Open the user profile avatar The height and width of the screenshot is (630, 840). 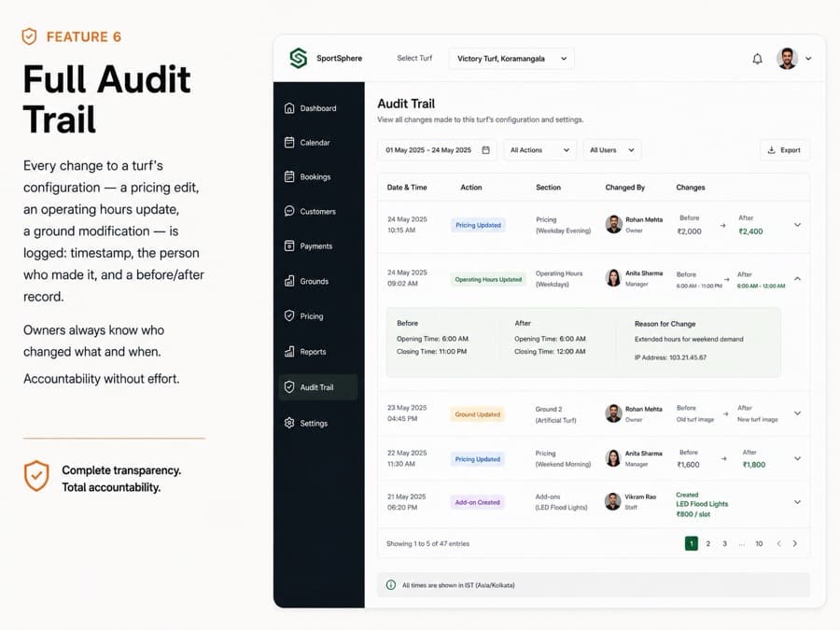[787, 59]
